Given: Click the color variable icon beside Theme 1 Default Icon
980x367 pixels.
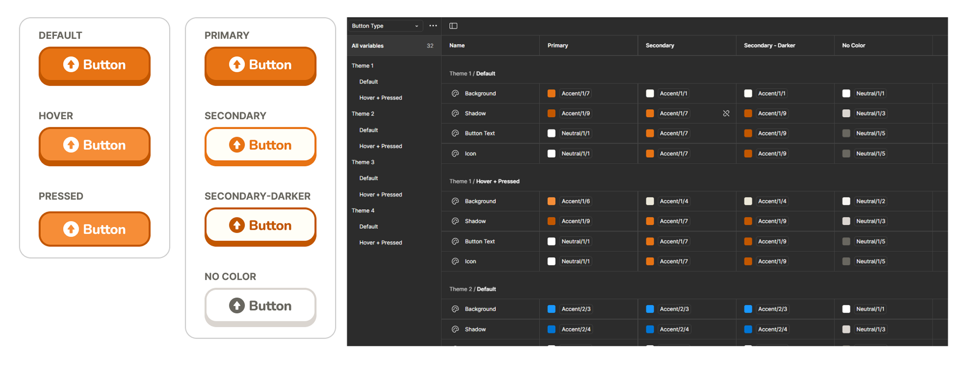Looking at the screenshot, I should pos(455,154).
